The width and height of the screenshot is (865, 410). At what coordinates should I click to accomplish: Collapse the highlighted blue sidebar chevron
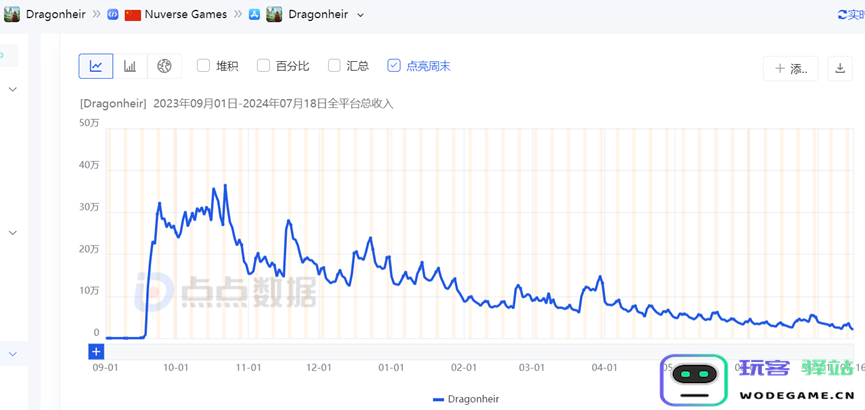[13, 354]
